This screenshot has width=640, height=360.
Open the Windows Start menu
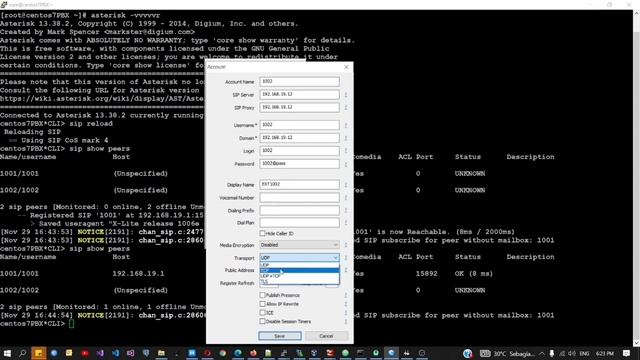[7, 353]
